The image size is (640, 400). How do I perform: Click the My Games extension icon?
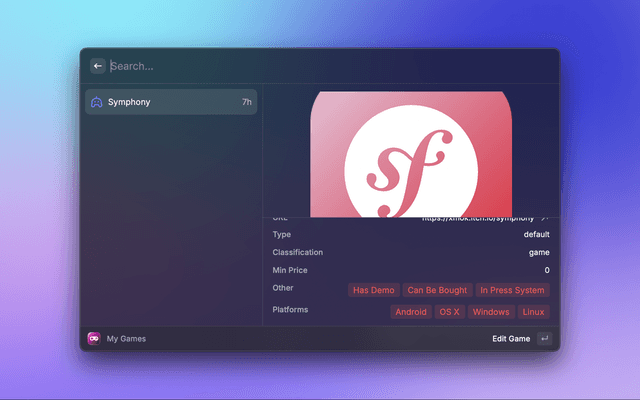click(94, 339)
